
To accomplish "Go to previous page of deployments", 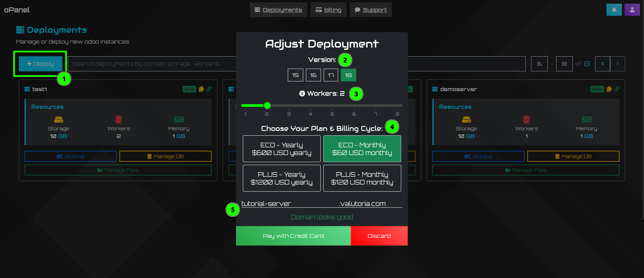I will [602, 64].
